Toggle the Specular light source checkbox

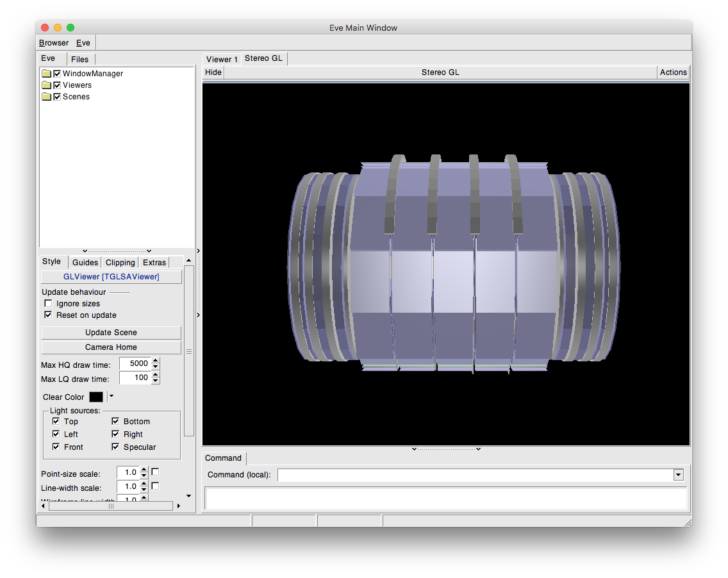(115, 447)
